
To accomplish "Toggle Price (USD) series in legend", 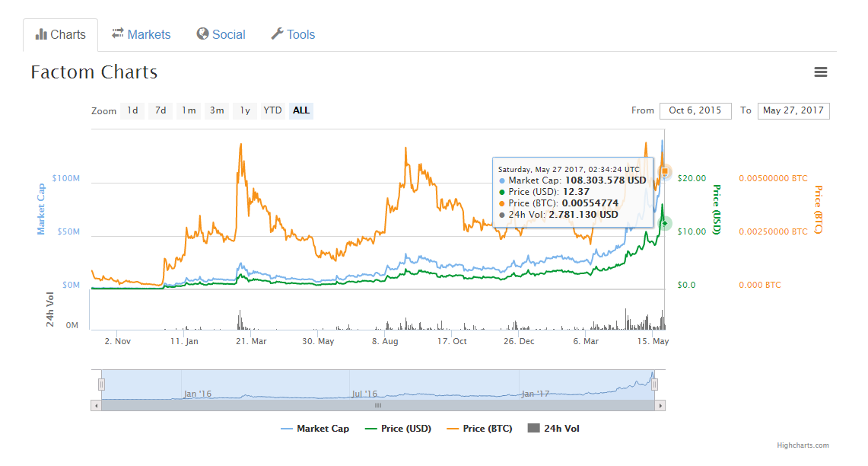I will point(398,429).
